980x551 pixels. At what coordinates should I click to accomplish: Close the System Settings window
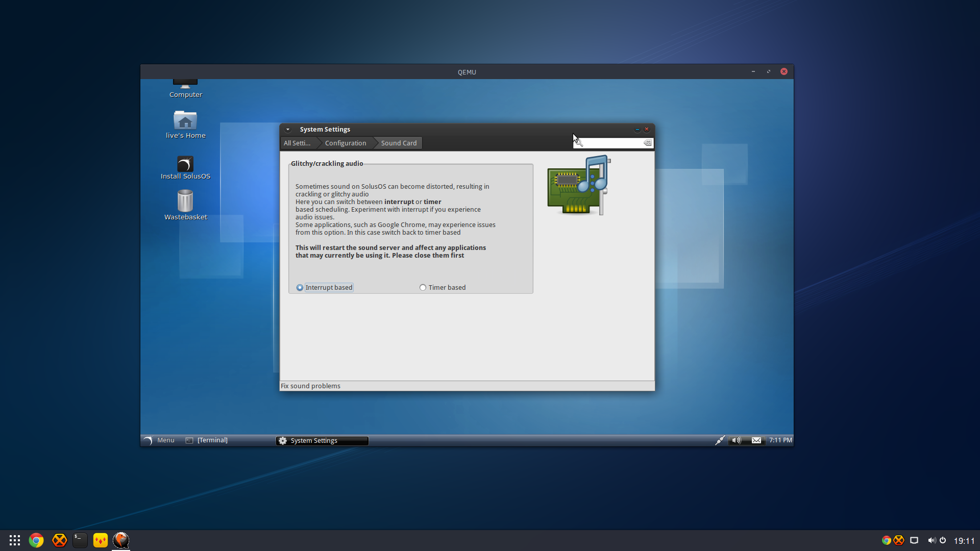[x=647, y=130]
